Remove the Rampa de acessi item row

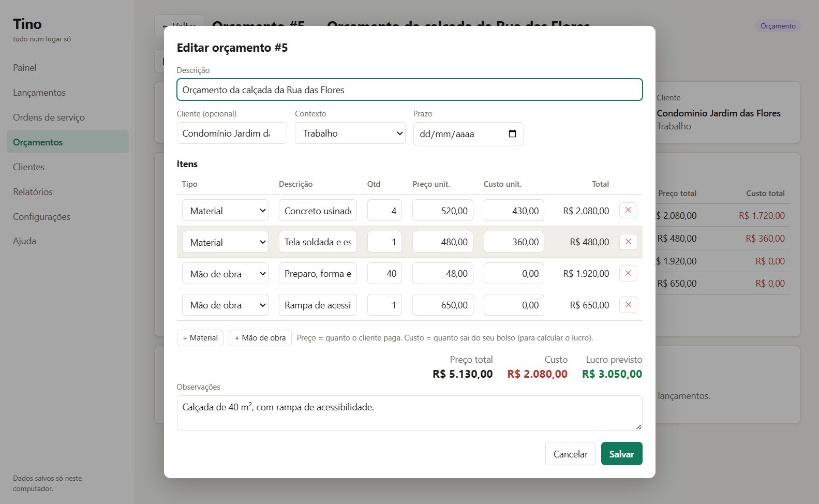628,305
